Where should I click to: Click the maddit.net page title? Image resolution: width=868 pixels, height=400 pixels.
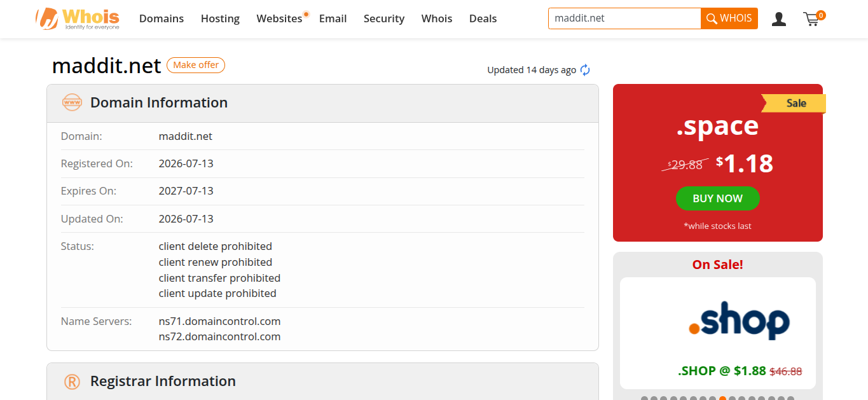point(107,66)
